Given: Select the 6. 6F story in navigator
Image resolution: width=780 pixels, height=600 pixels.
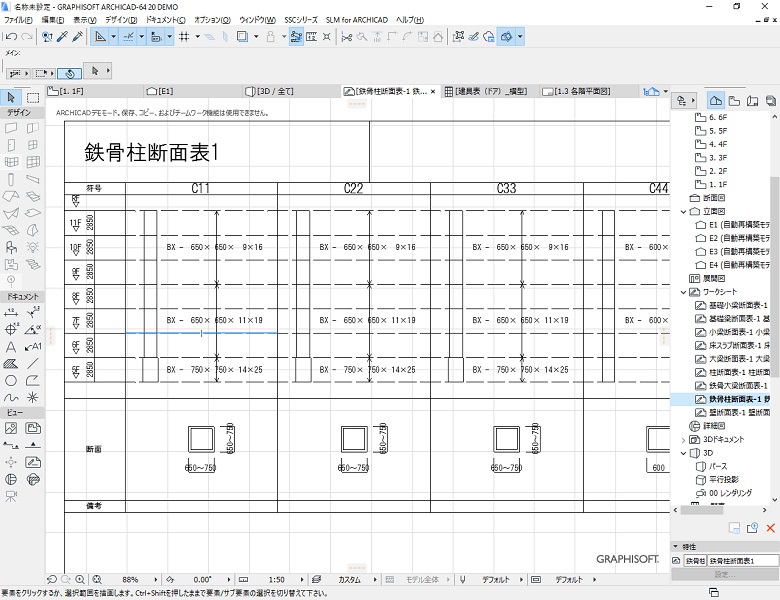Looking at the screenshot, I should (x=711, y=117).
